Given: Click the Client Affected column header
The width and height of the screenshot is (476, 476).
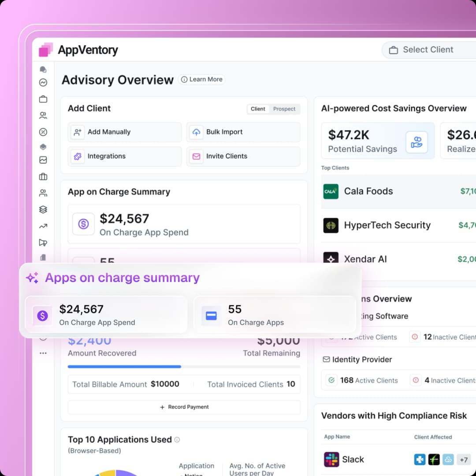Looking at the screenshot, I should 433,437.
